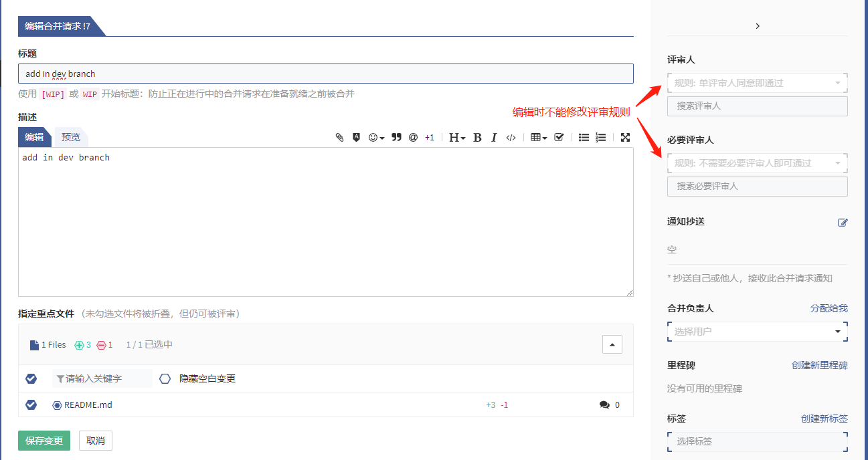Toggle the select-all files checkbox
Image resolution: width=868 pixels, height=460 pixels.
click(31, 378)
